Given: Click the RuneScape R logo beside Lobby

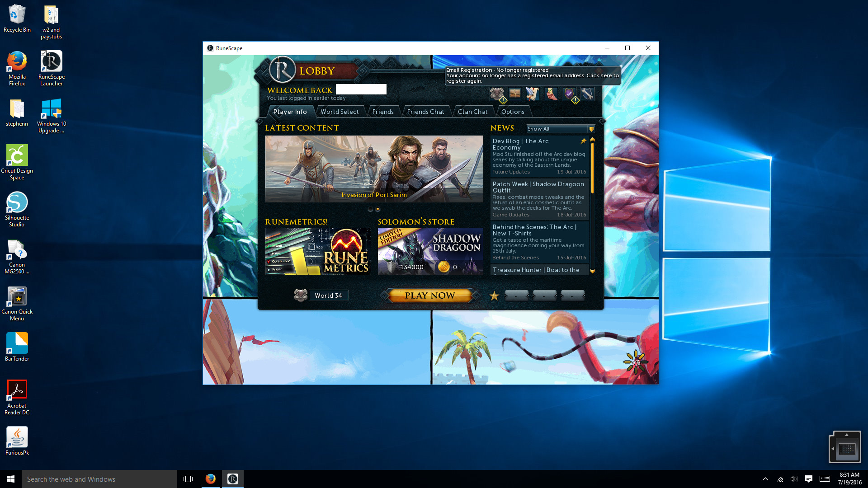Looking at the screenshot, I should (283, 70).
